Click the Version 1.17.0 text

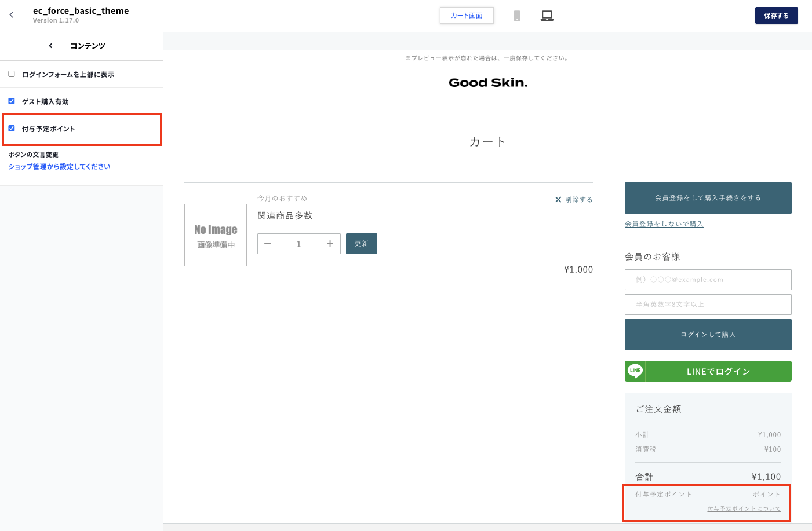point(56,21)
